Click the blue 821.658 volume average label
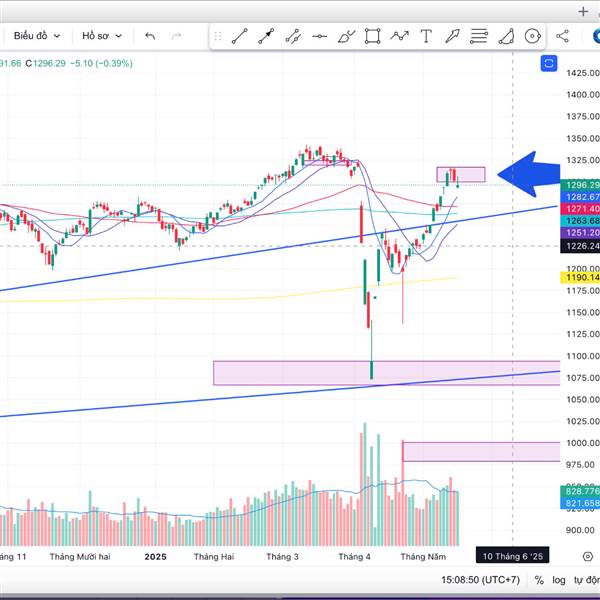 click(x=580, y=503)
